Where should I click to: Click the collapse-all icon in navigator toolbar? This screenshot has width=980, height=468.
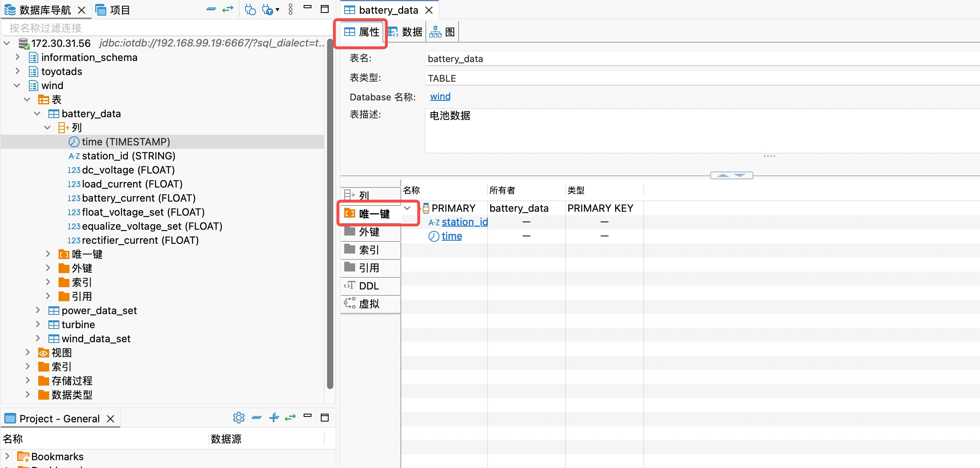[x=211, y=9]
